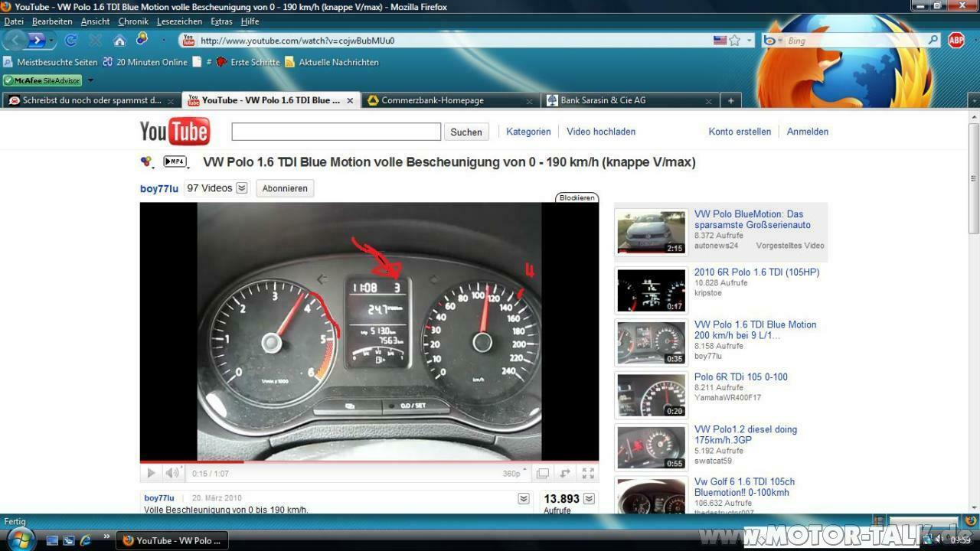Image resolution: width=980 pixels, height=551 pixels.
Task: Go forward with the Forward arrow button
Action: [36, 40]
